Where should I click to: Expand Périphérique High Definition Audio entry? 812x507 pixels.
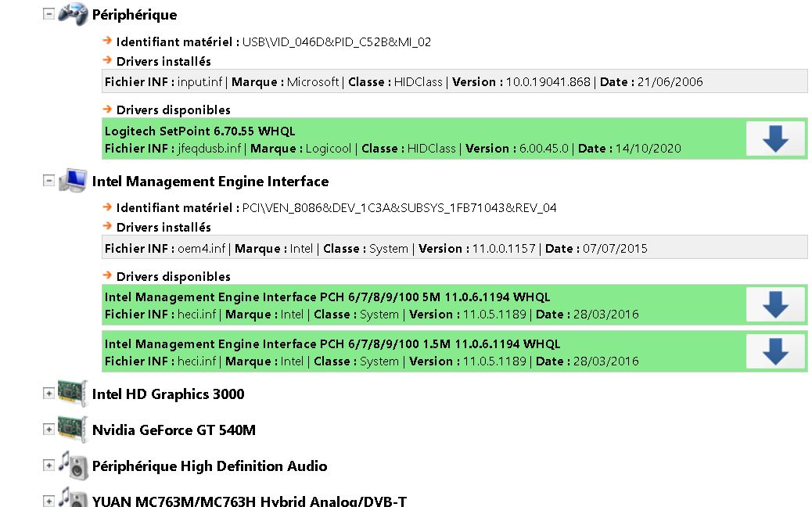49,465
